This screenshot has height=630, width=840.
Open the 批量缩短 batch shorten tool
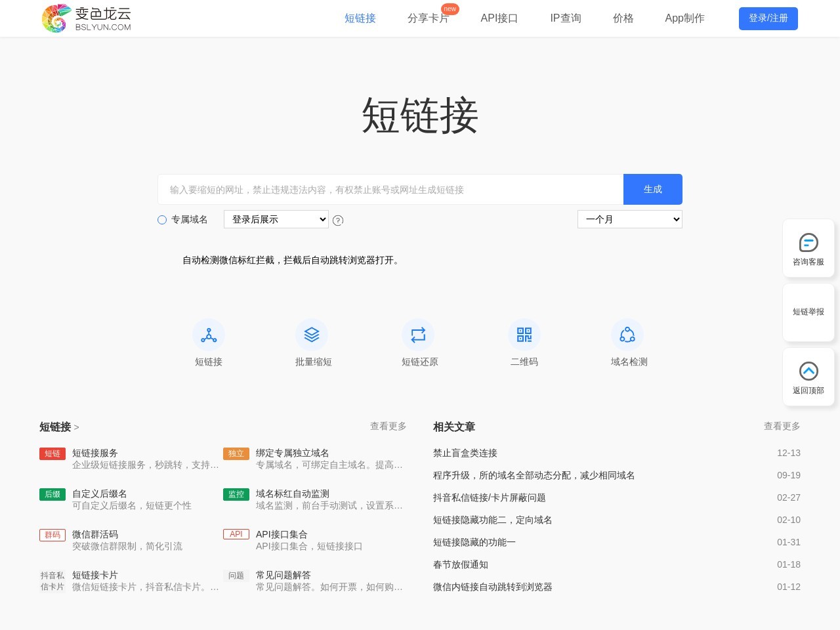point(312,335)
